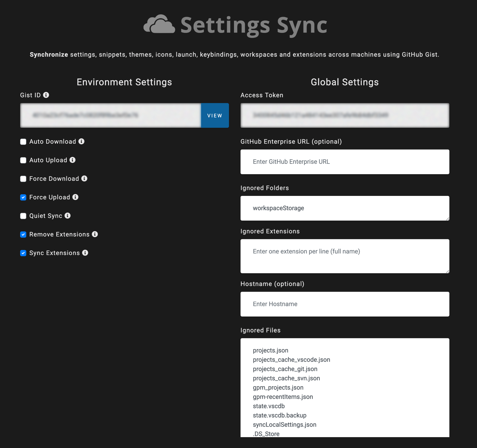477x448 pixels.
Task: Click the info icon beside Force Upload
Action: (76, 197)
